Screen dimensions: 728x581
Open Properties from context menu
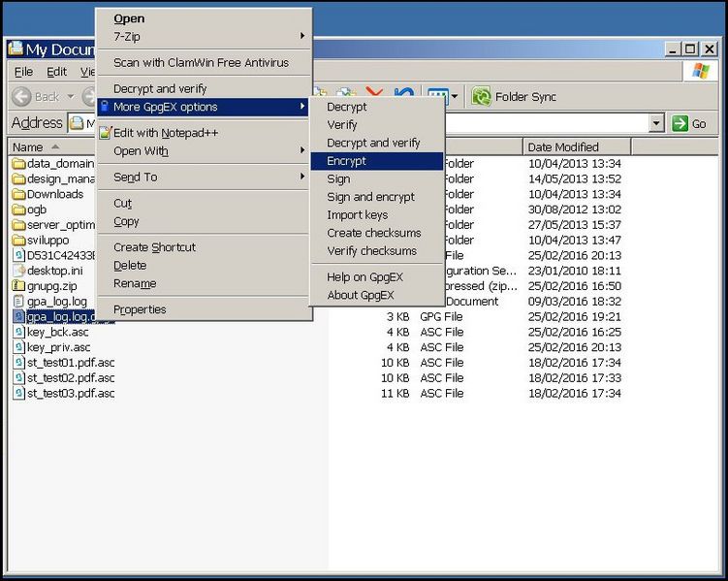point(204,309)
